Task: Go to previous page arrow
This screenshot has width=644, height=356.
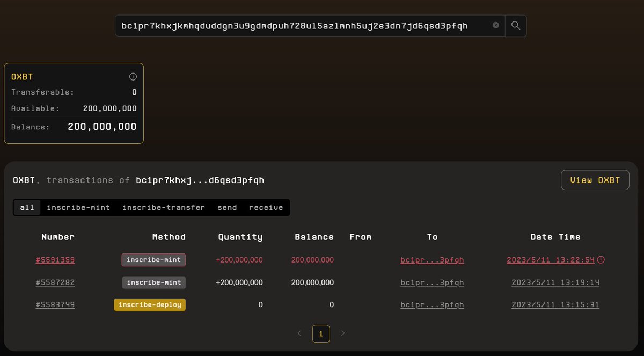Action: (x=299, y=333)
